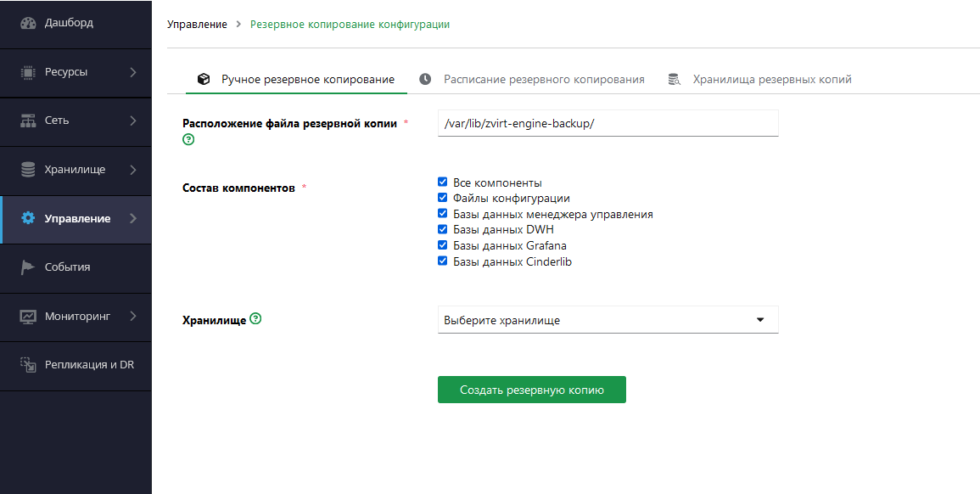The width and height of the screenshot is (980, 494).
Task: Click help icon next to Хранилище label
Action: [x=255, y=318]
